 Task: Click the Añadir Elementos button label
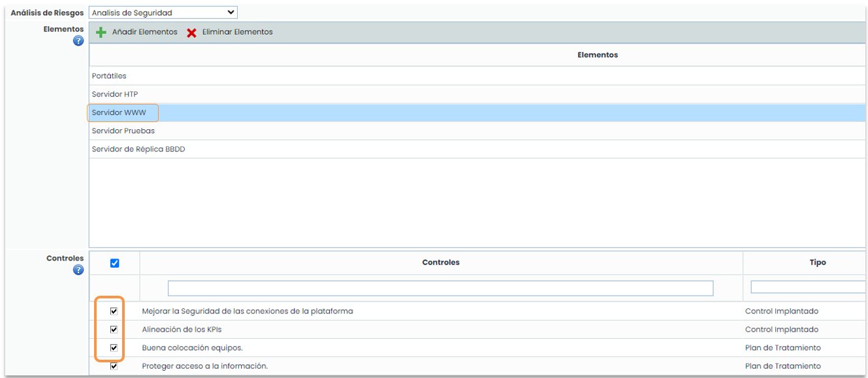(x=144, y=32)
